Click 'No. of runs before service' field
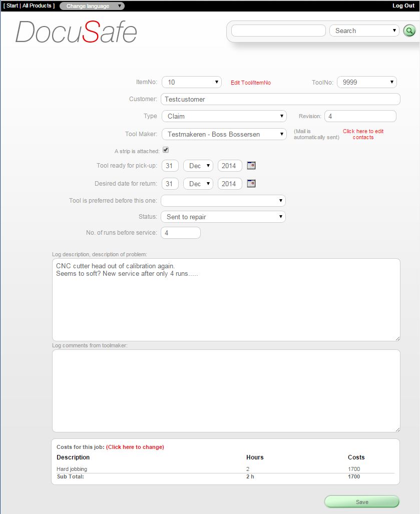 (181, 233)
